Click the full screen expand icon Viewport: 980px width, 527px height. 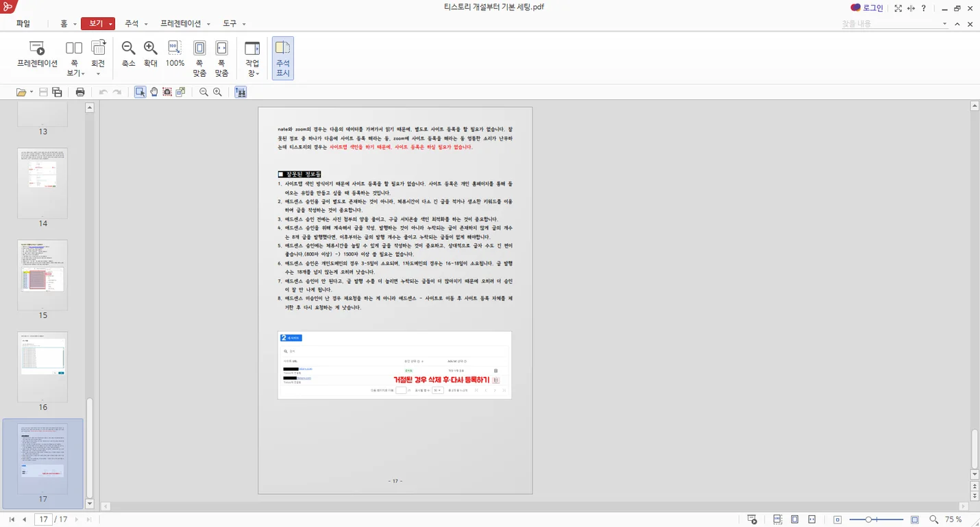pos(898,8)
